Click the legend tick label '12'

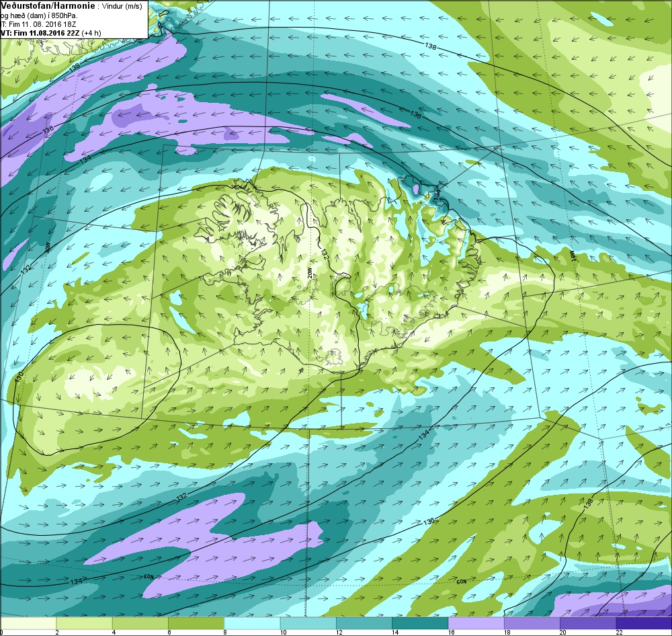339,632
